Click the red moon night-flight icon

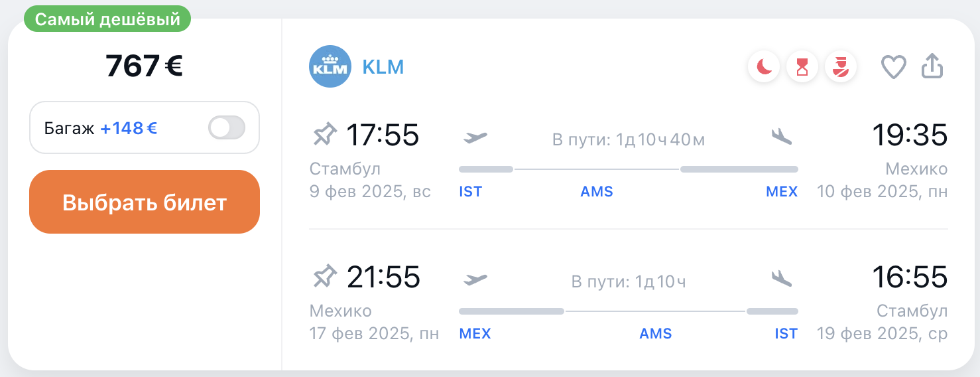point(764,67)
